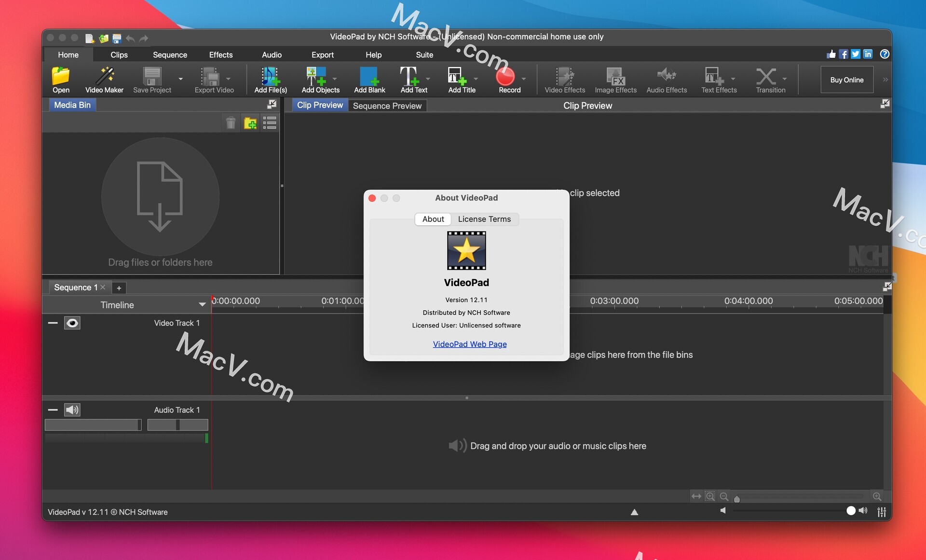Image resolution: width=926 pixels, height=560 pixels.
Task: Click the zoom out magnifier on timeline
Action: click(724, 496)
